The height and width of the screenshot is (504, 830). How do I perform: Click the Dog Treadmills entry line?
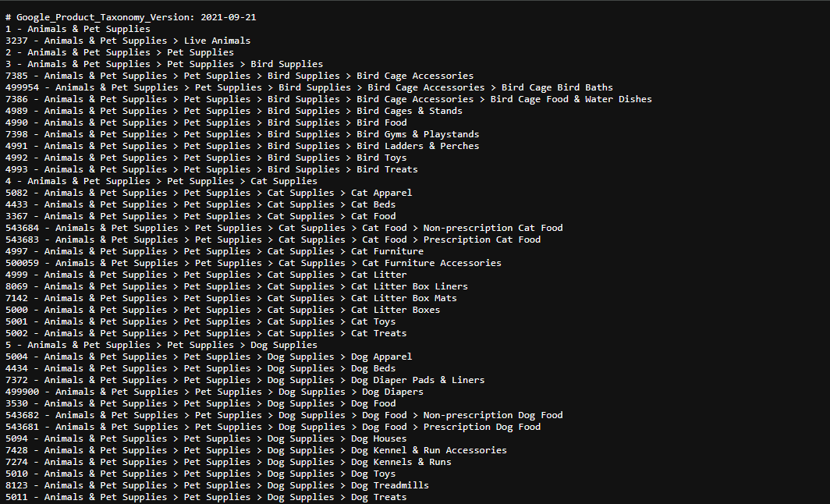click(217, 485)
